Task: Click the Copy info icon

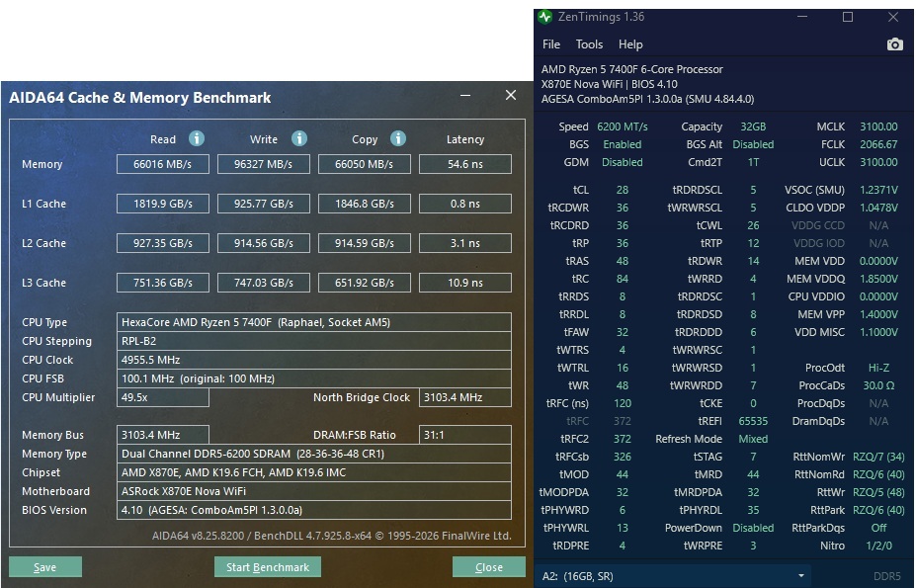Action: (398, 138)
